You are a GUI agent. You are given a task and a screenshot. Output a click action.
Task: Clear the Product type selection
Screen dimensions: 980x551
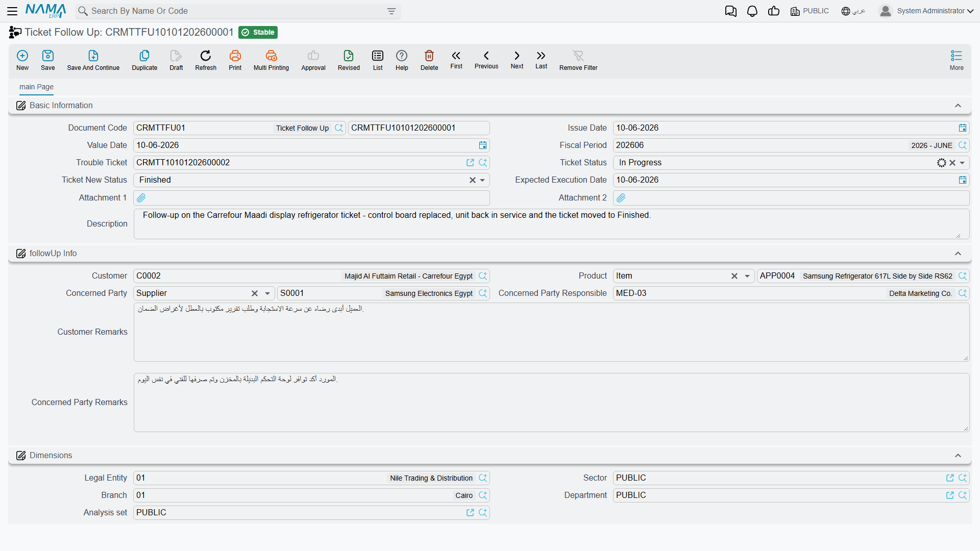click(x=734, y=276)
